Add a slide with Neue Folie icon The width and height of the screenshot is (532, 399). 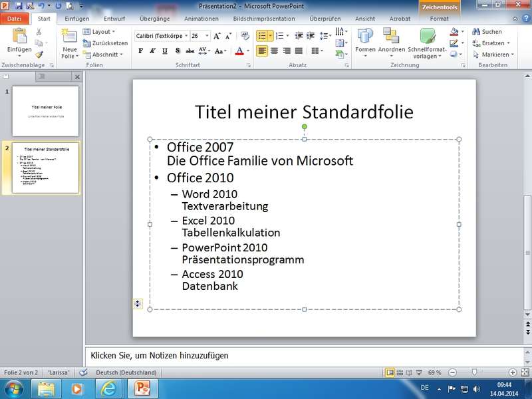70,36
